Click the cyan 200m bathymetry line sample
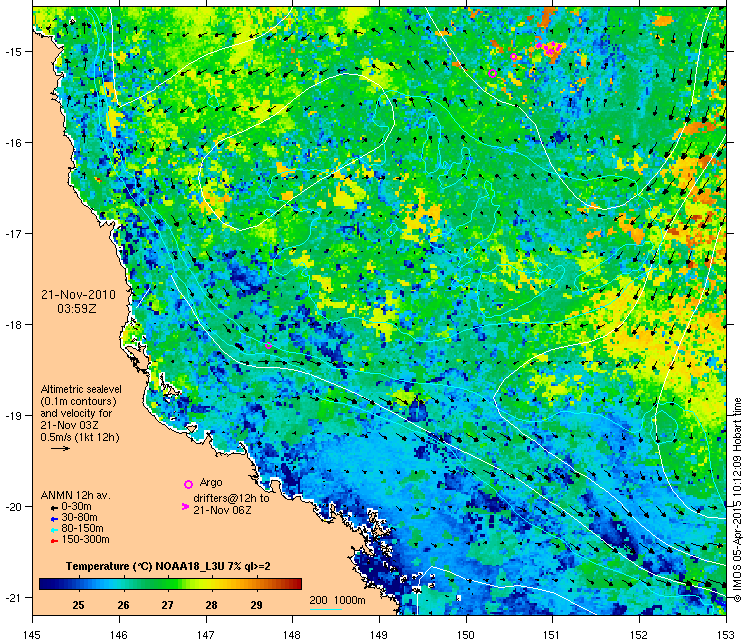 click(x=326, y=609)
